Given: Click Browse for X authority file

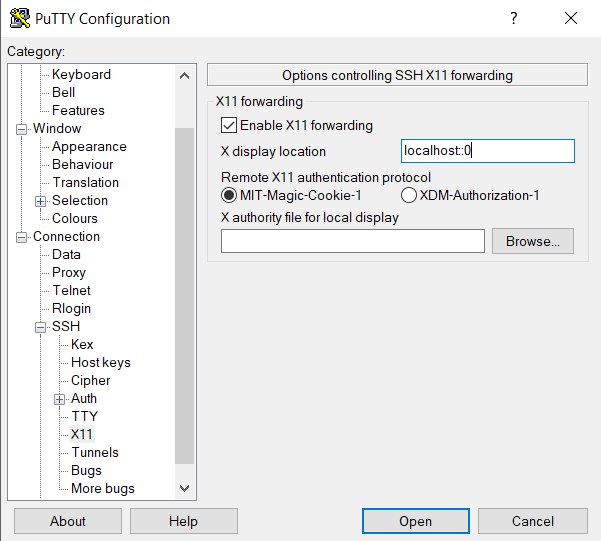Looking at the screenshot, I should coord(533,241).
